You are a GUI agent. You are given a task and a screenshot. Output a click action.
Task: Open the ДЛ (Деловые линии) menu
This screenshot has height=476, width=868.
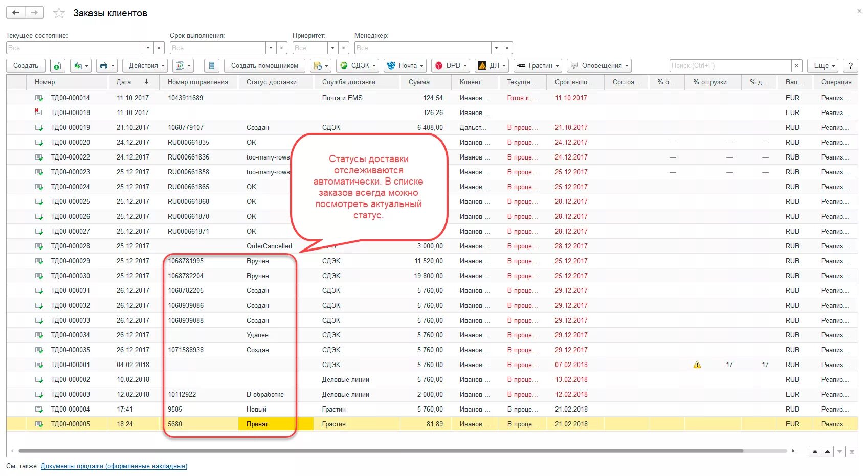(492, 65)
